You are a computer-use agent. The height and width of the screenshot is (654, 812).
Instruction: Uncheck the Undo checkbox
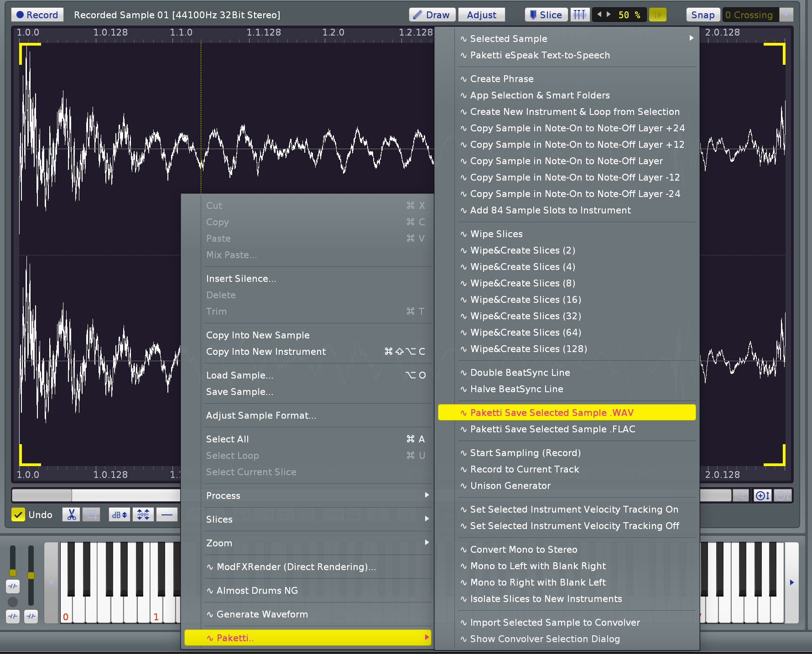18,515
